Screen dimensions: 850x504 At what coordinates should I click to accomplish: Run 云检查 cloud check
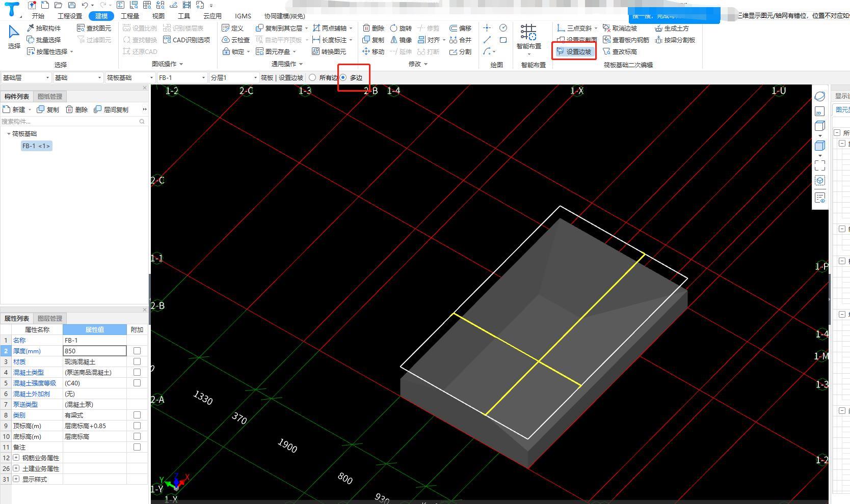236,40
